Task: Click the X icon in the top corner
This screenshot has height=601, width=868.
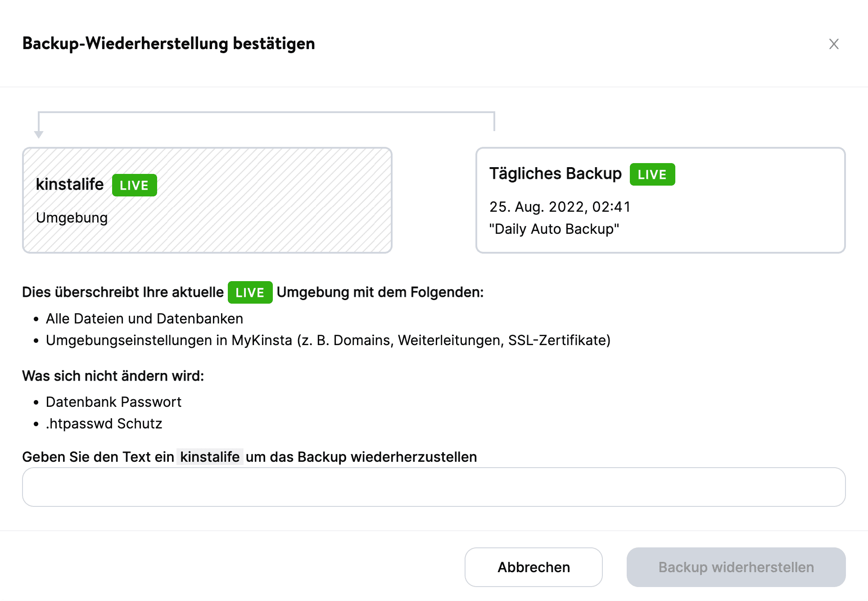Action: pos(834,44)
